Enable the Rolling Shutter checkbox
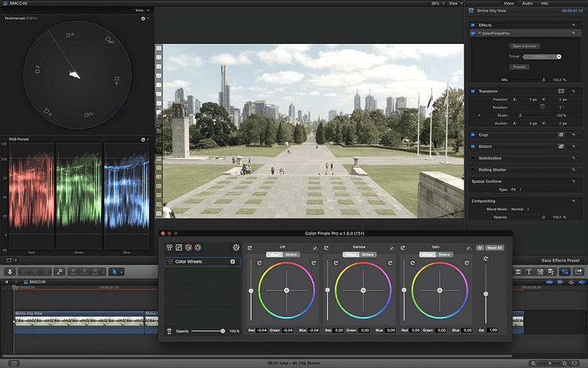This screenshot has width=588, height=368. (473, 169)
